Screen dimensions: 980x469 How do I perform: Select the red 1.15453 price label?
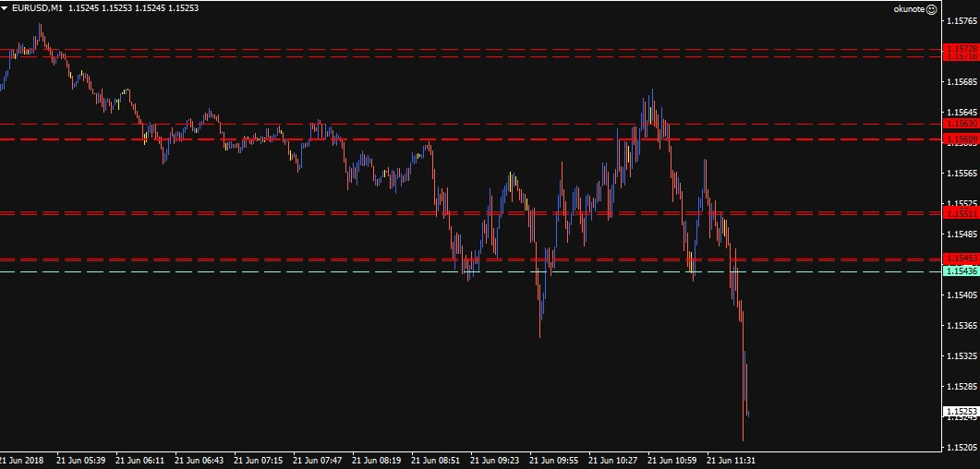(x=961, y=258)
